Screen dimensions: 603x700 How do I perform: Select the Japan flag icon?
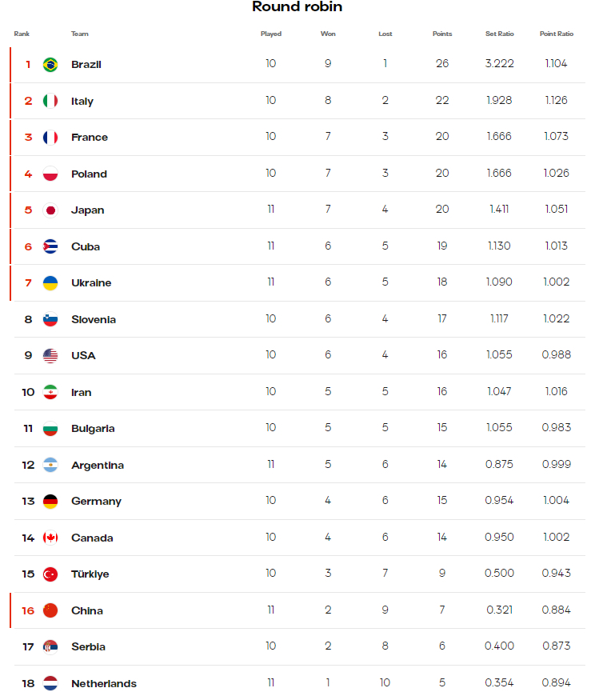pyautogui.click(x=50, y=210)
